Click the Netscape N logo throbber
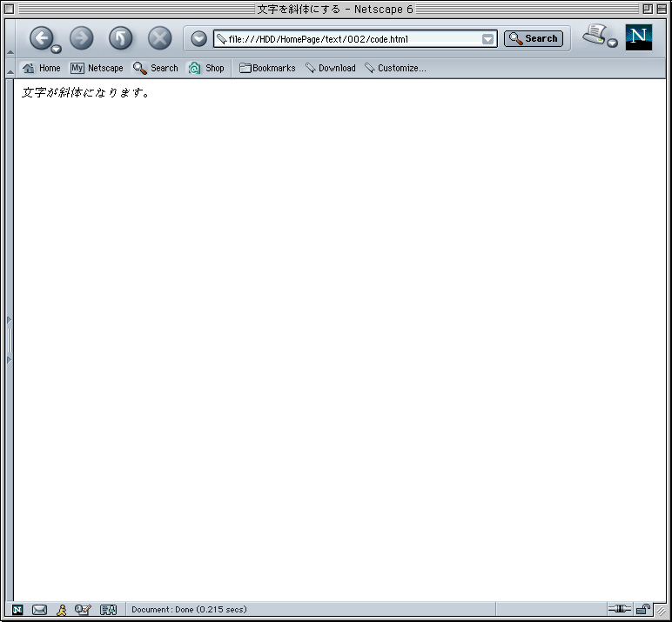 point(639,37)
